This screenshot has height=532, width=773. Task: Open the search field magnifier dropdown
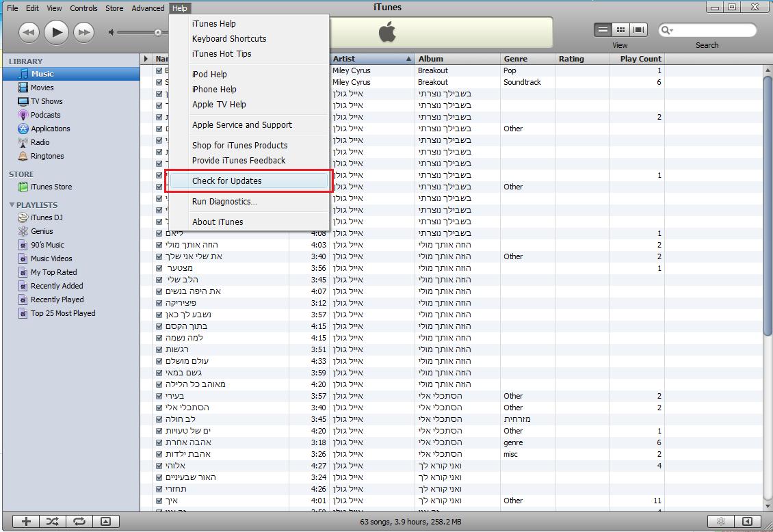click(x=666, y=31)
